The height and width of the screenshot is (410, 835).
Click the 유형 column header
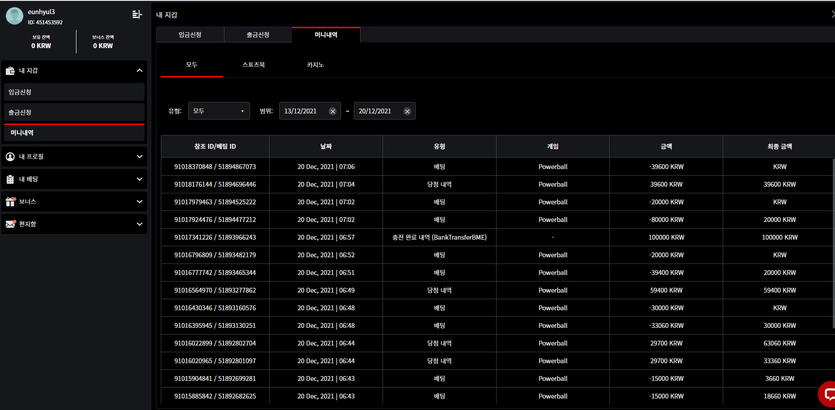coord(439,146)
